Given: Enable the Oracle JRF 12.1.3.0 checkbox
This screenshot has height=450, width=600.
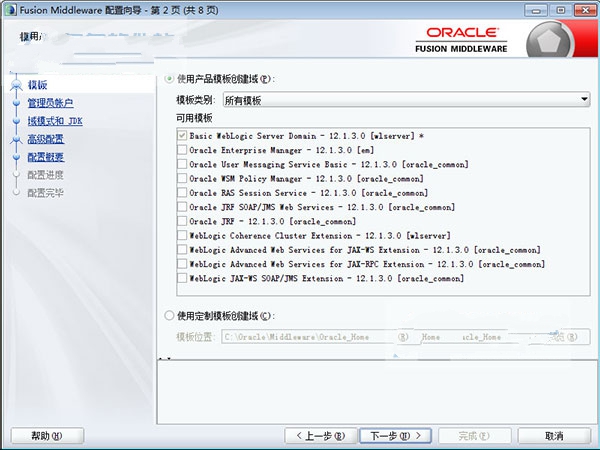Looking at the screenshot, I should [x=182, y=221].
